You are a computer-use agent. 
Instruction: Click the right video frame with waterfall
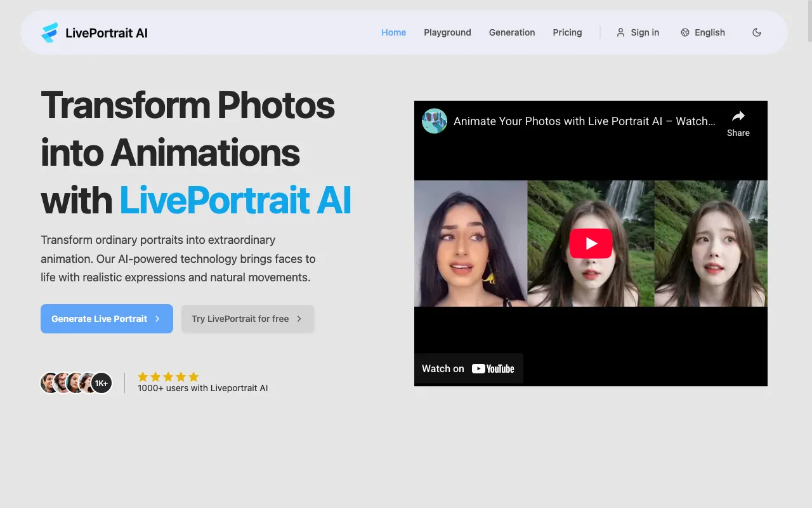pos(711,243)
